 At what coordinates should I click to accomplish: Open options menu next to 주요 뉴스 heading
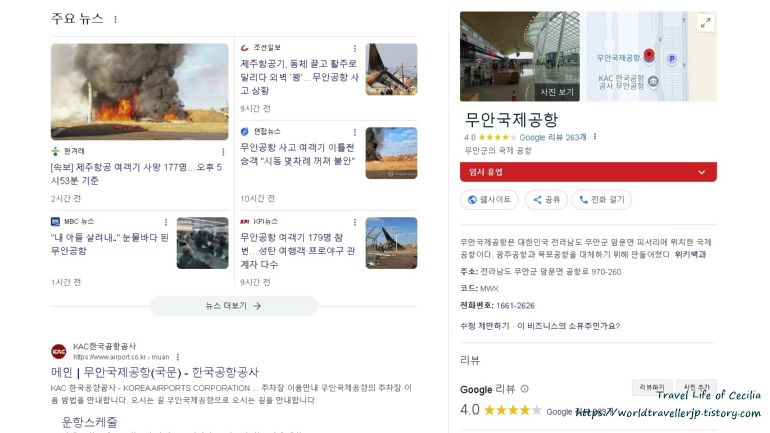(x=115, y=20)
